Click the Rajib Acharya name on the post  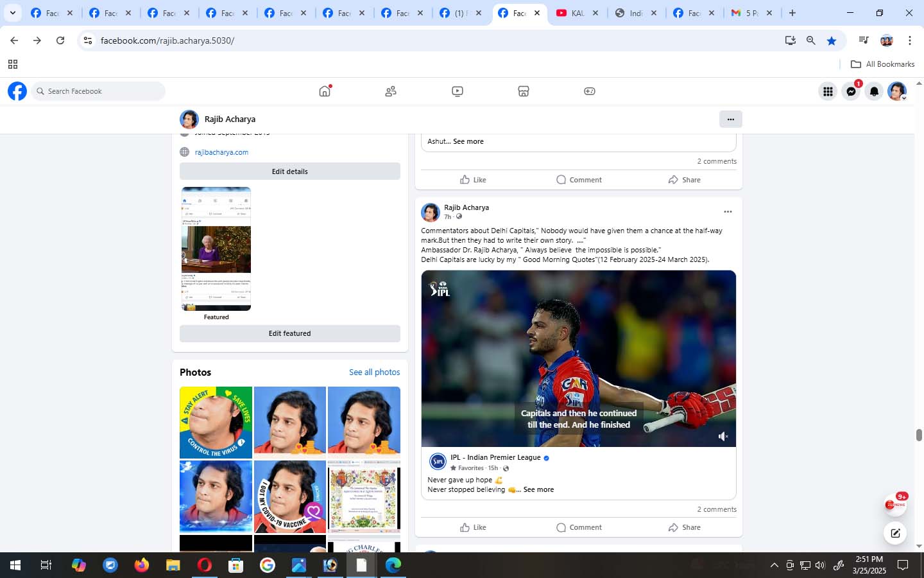[466, 207]
